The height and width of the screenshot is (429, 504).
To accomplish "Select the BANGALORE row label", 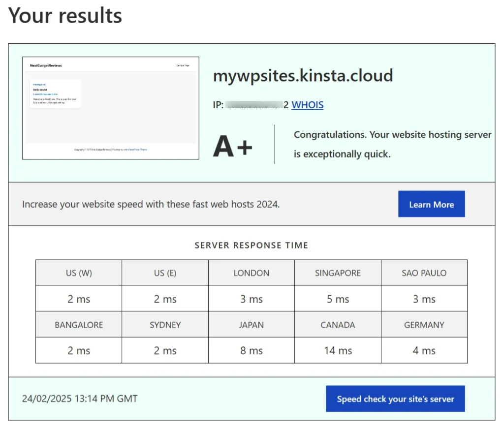I will pos(78,324).
